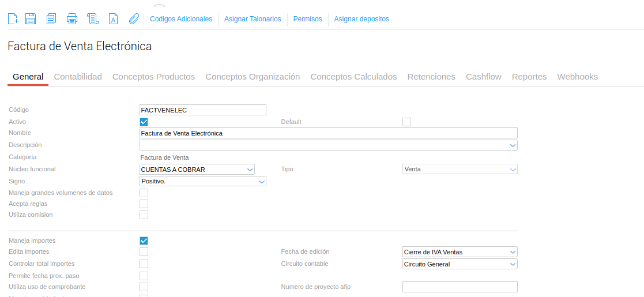Check Permite fecha prox. paso checkbox
644x297 pixels.
point(144,276)
